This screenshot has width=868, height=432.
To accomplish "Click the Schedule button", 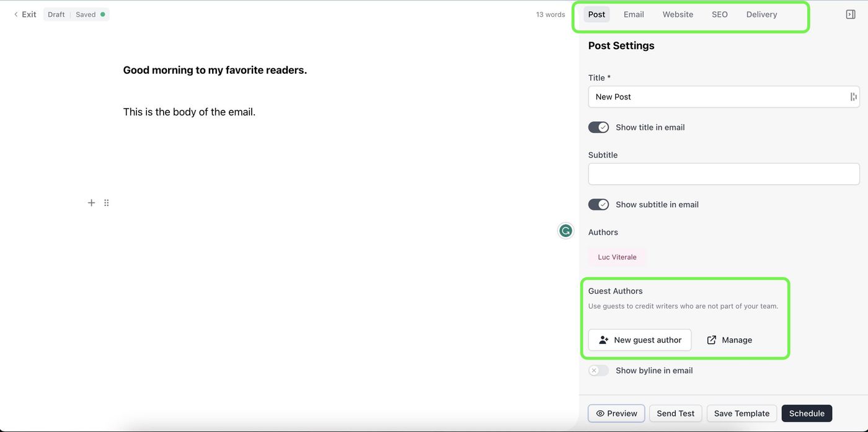I will 807,413.
